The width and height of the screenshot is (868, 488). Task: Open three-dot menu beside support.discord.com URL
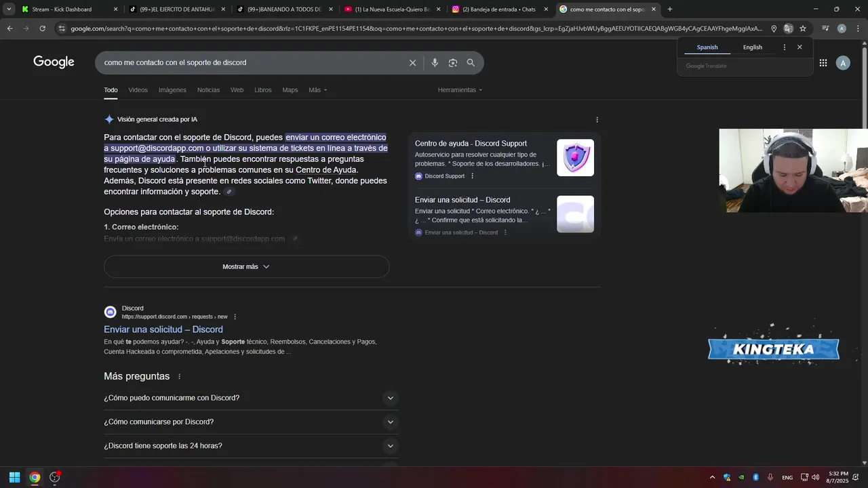(235, 317)
